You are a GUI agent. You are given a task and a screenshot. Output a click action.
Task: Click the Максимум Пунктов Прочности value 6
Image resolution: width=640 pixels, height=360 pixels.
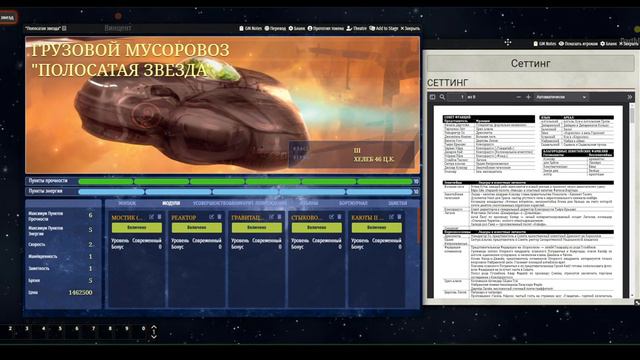pyautogui.click(x=90, y=216)
